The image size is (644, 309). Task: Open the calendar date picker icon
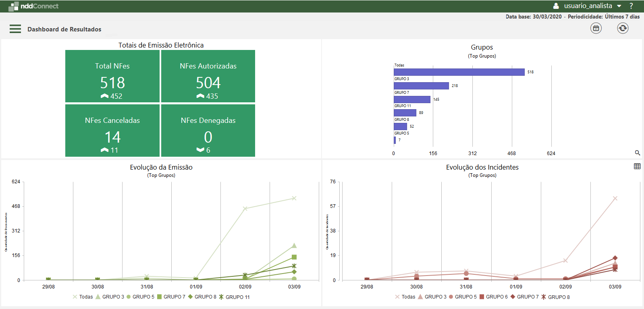596,28
